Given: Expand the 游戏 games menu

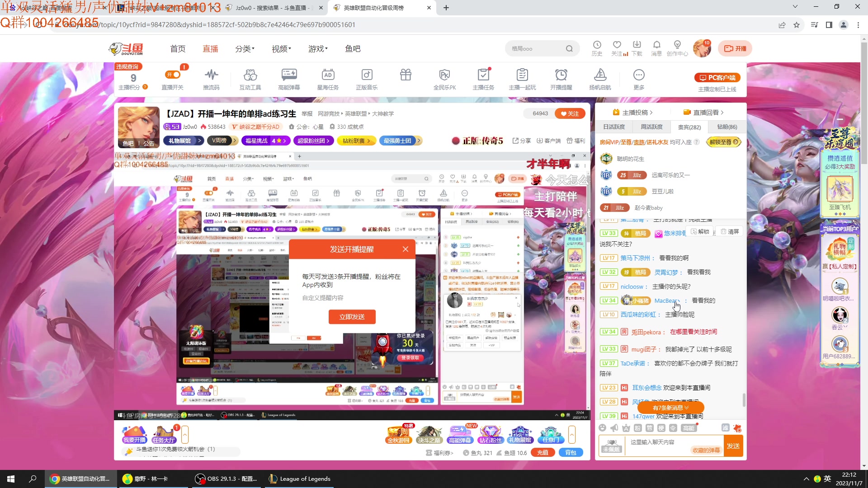Looking at the screenshot, I should coord(318,49).
